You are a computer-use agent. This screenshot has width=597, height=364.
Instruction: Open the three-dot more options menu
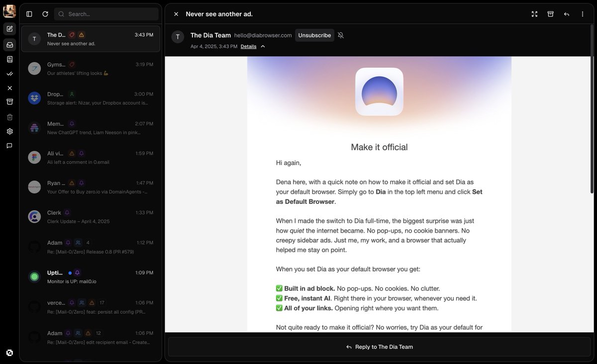pyautogui.click(x=582, y=14)
